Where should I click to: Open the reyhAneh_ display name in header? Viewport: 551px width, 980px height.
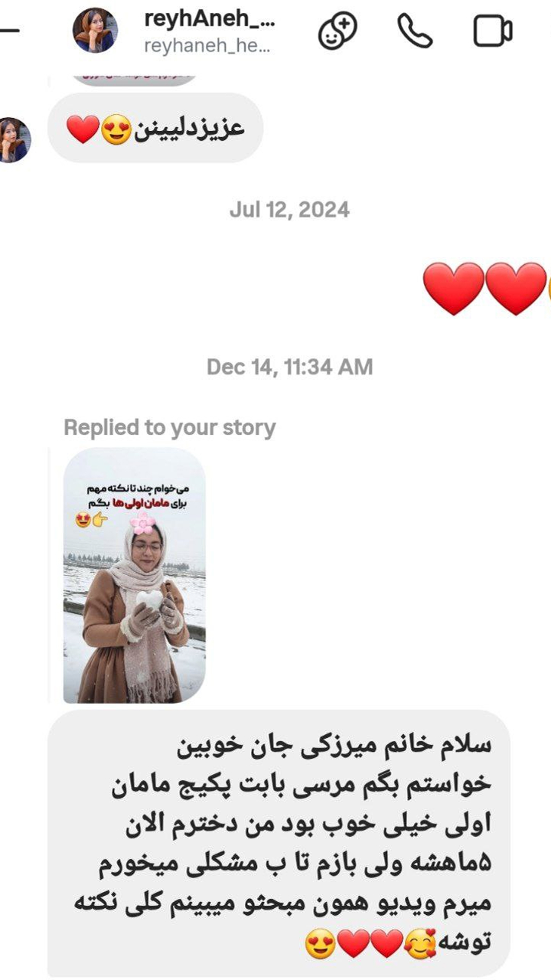[209, 20]
